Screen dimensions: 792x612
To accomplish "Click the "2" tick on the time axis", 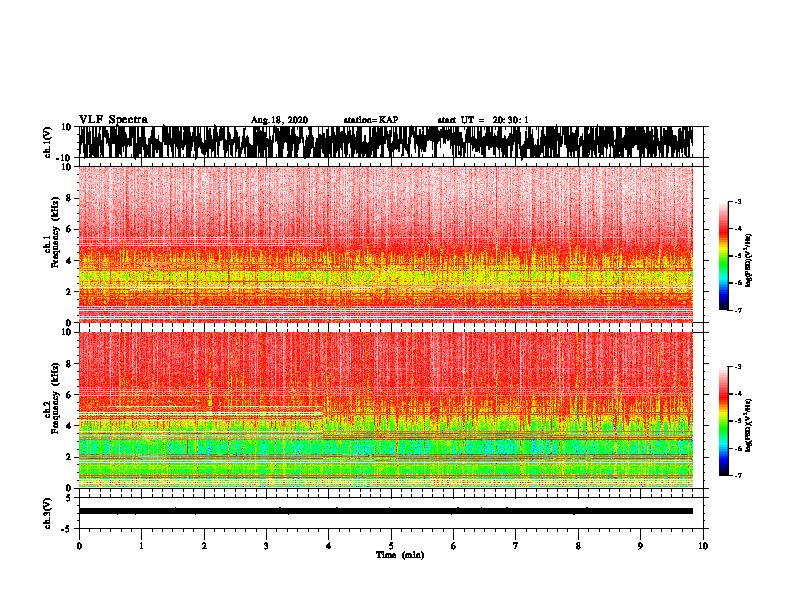I will [204, 546].
